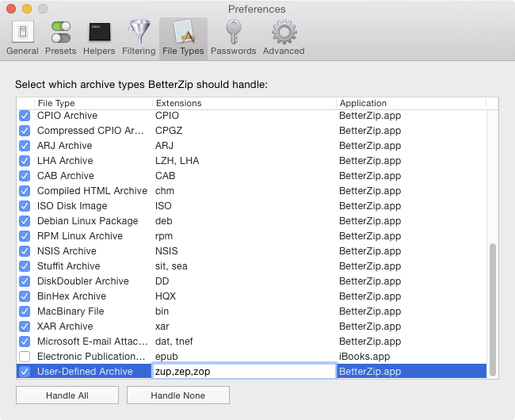
Task: Open the Passwords key icon
Action: (234, 32)
